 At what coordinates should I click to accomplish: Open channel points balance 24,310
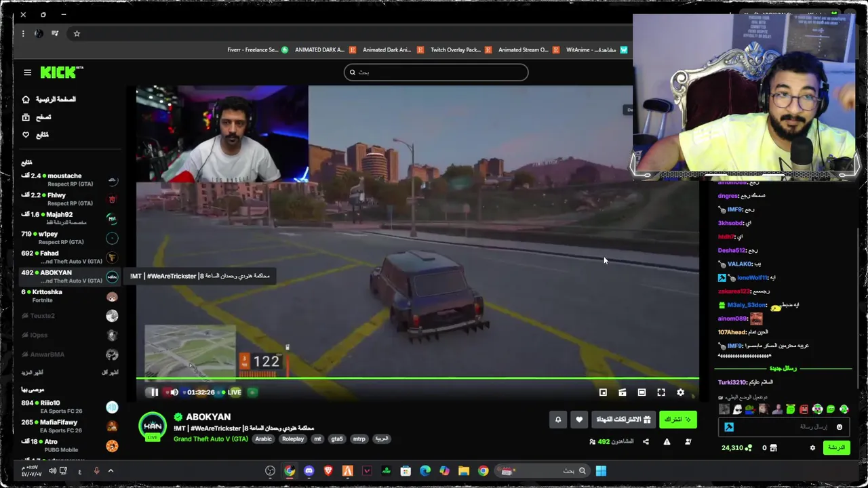[736, 448]
